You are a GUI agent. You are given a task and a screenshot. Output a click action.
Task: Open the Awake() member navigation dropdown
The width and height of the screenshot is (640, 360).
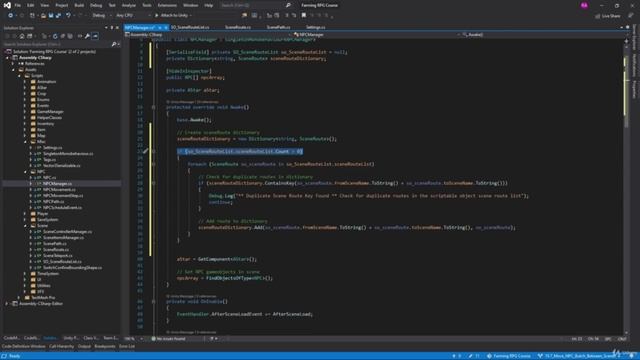point(542,35)
